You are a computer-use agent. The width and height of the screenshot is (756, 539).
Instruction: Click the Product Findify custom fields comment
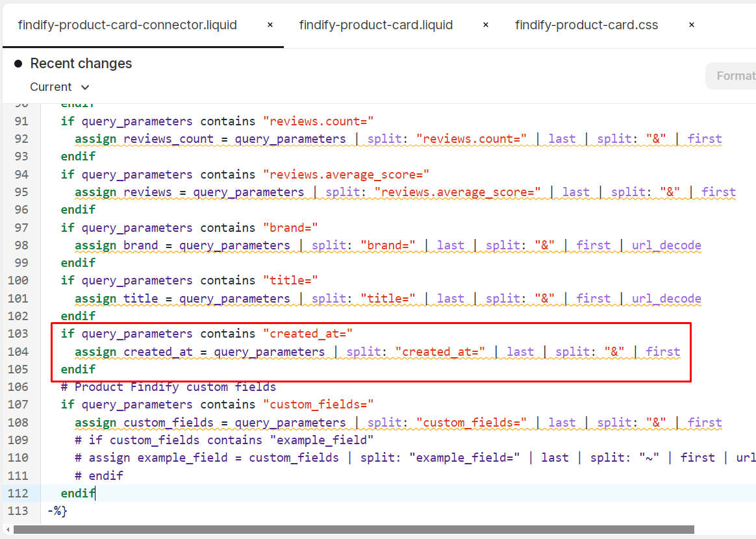click(x=168, y=387)
